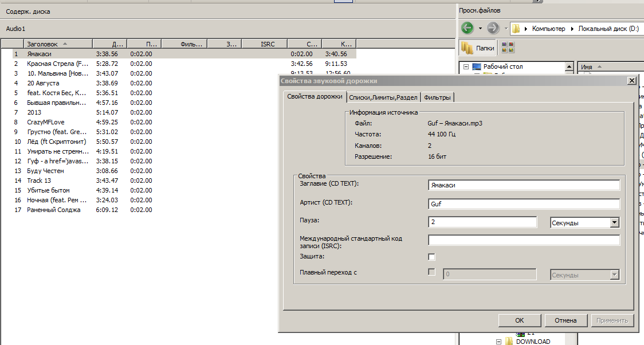This screenshot has width=644, height=345.
Task: Click the disabled crossfade value field
Action: click(489, 275)
